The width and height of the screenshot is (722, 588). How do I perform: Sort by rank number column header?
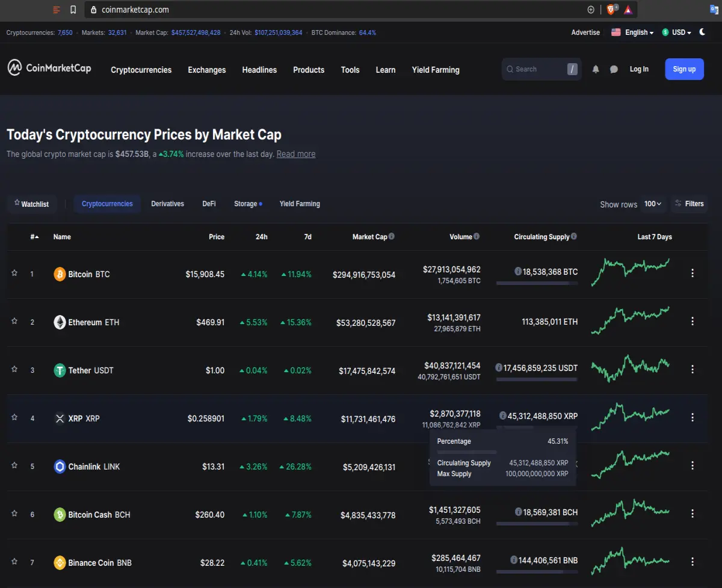[x=35, y=237]
